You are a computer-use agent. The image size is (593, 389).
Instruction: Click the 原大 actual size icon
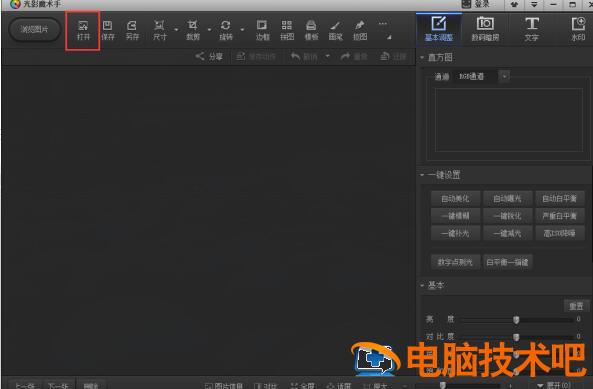366,386
